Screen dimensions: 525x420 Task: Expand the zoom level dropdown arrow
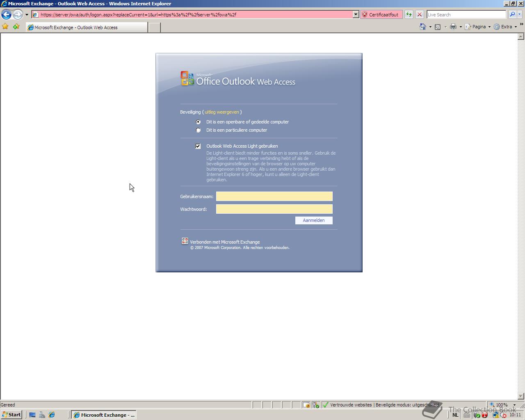[514, 405]
